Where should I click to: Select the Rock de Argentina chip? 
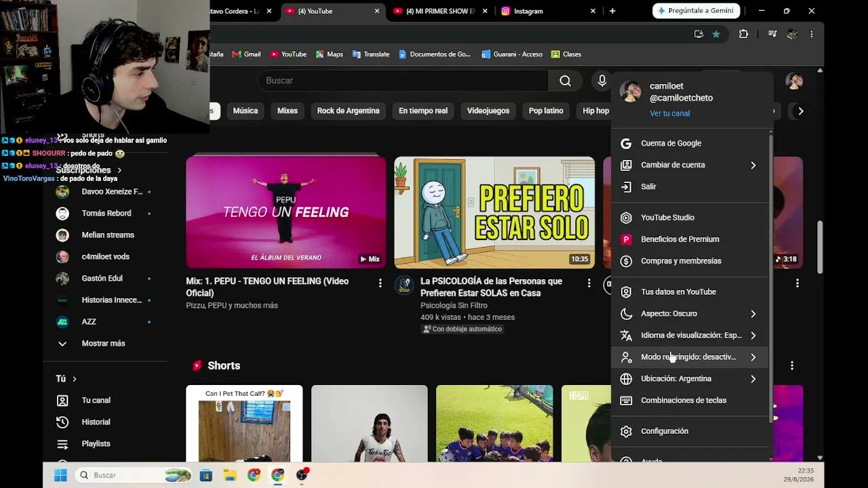(x=348, y=111)
